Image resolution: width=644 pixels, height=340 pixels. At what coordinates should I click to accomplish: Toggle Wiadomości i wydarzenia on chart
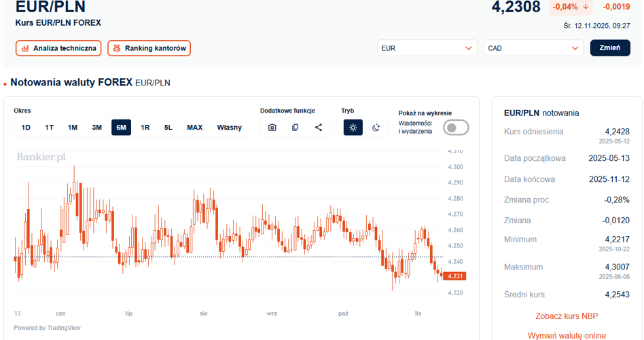[x=456, y=128]
